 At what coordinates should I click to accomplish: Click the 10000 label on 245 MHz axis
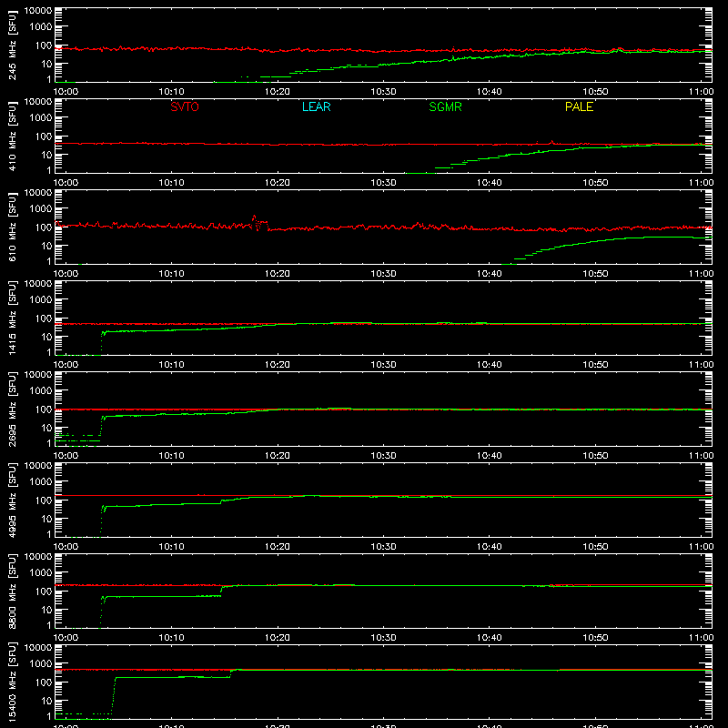[38, 11]
